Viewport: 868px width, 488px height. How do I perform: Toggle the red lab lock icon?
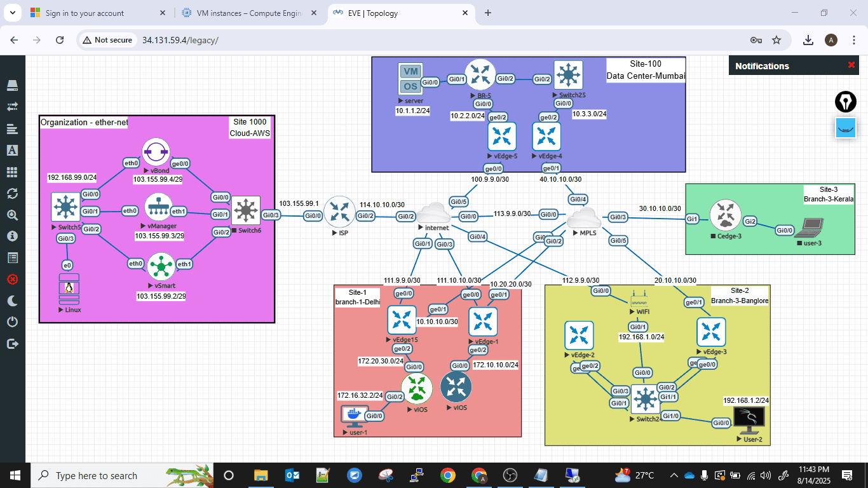click(12, 279)
